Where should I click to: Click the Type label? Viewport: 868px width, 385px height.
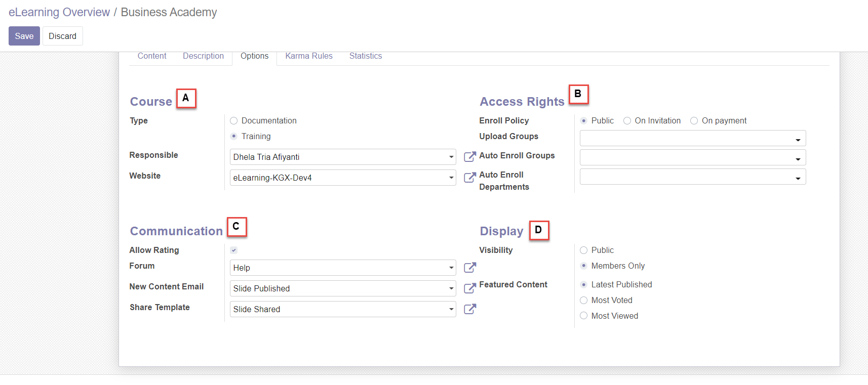(x=139, y=120)
